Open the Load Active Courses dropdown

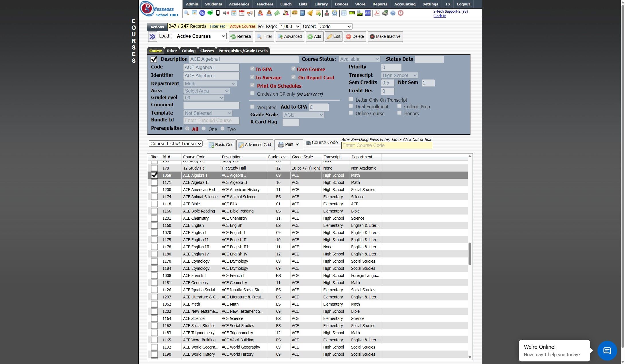click(x=200, y=36)
